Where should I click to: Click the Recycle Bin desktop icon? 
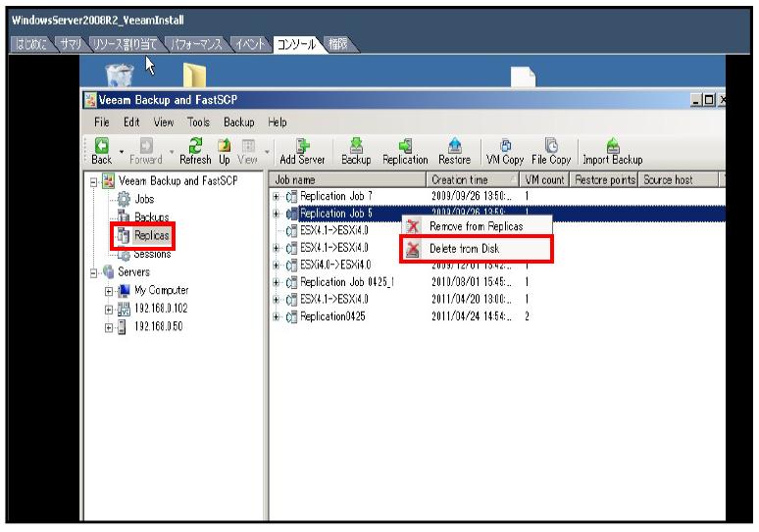[x=119, y=75]
